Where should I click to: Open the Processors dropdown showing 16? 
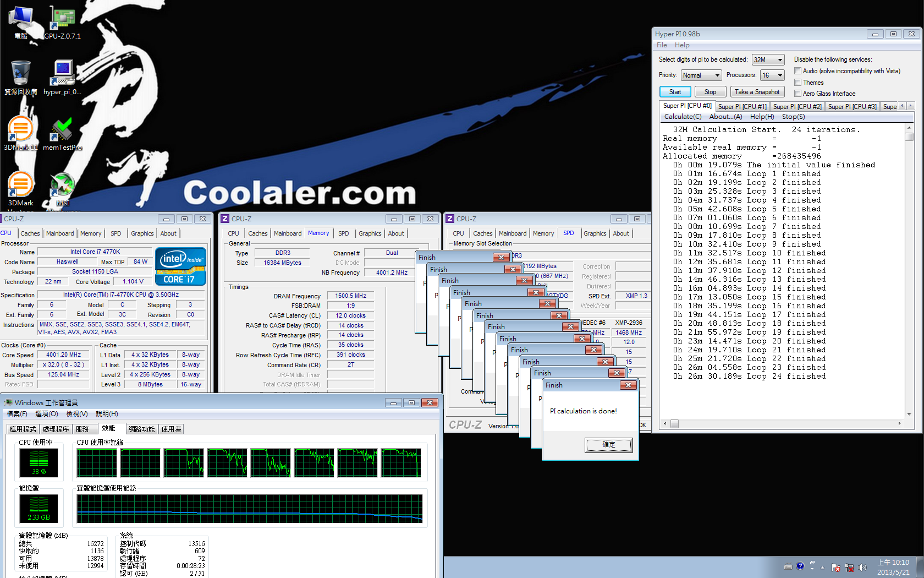(x=773, y=75)
